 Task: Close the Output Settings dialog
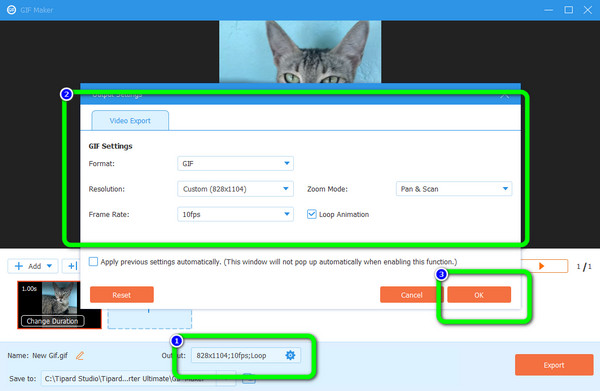pos(505,96)
